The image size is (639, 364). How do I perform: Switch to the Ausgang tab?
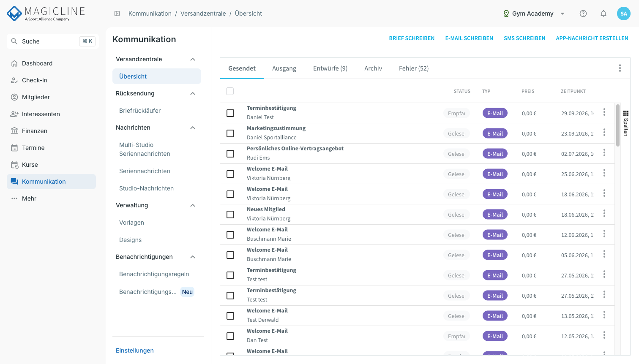284,68
